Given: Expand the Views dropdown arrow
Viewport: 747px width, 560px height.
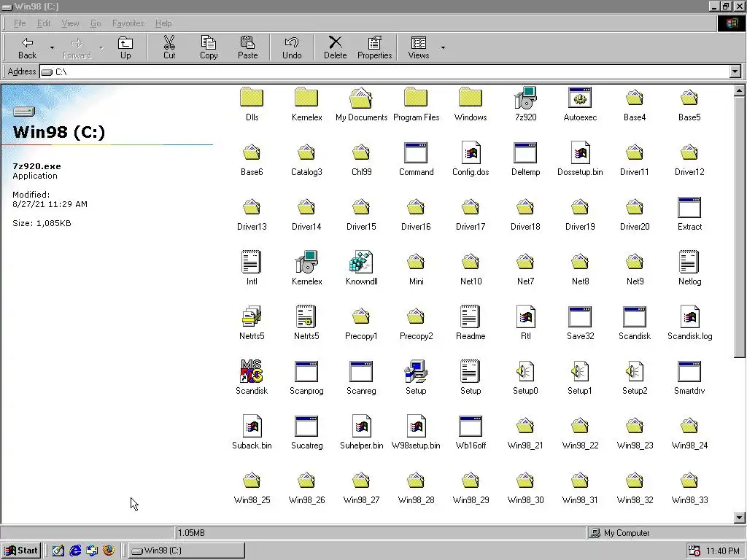Looking at the screenshot, I should pyautogui.click(x=443, y=47).
